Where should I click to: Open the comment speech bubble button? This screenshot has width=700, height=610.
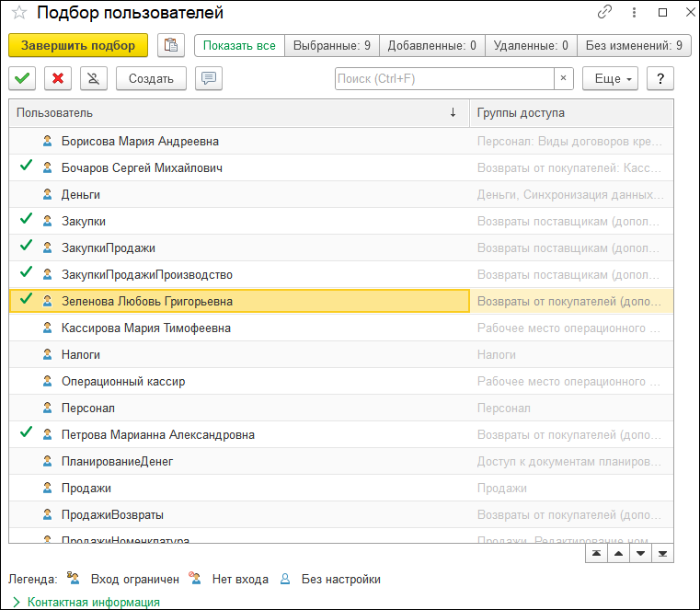(209, 78)
